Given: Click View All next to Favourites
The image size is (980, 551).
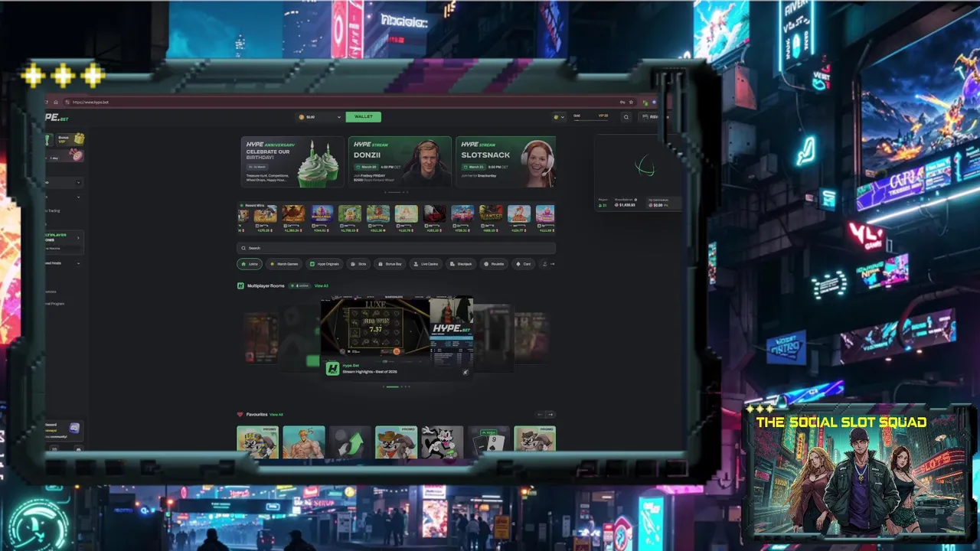Looking at the screenshot, I should 276,415.
